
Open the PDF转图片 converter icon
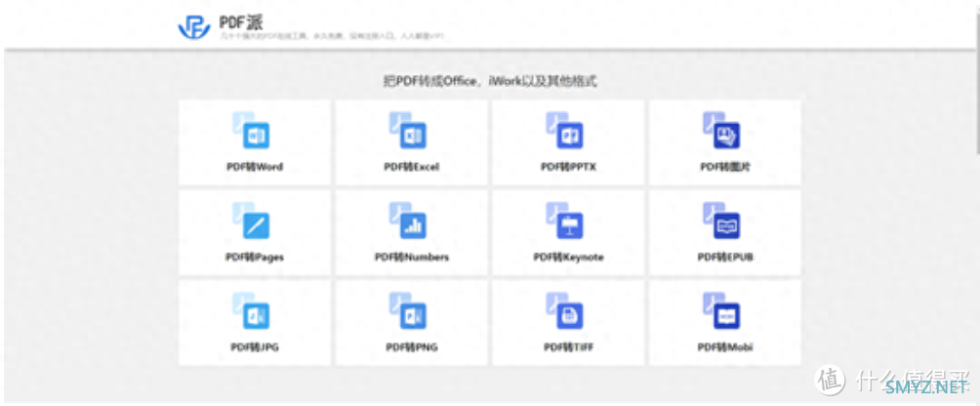[x=721, y=131]
